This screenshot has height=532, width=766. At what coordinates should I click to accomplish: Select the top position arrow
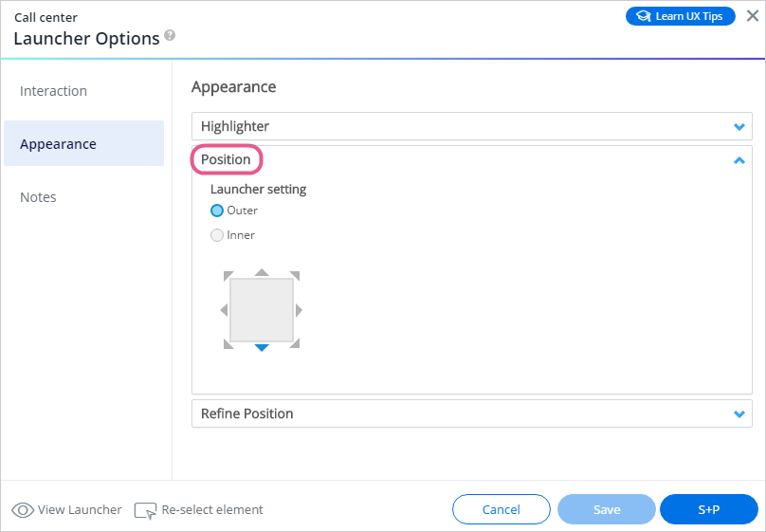pyautogui.click(x=262, y=272)
